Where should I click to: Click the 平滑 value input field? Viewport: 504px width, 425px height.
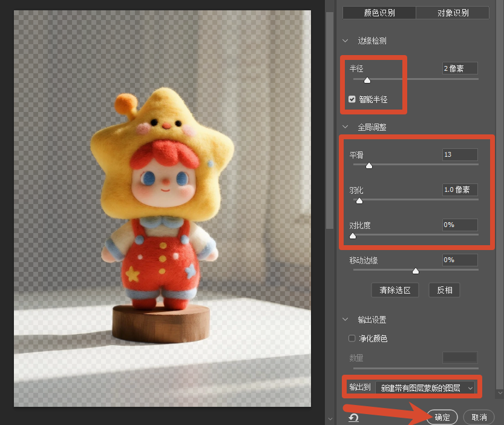(x=460, y=155)
